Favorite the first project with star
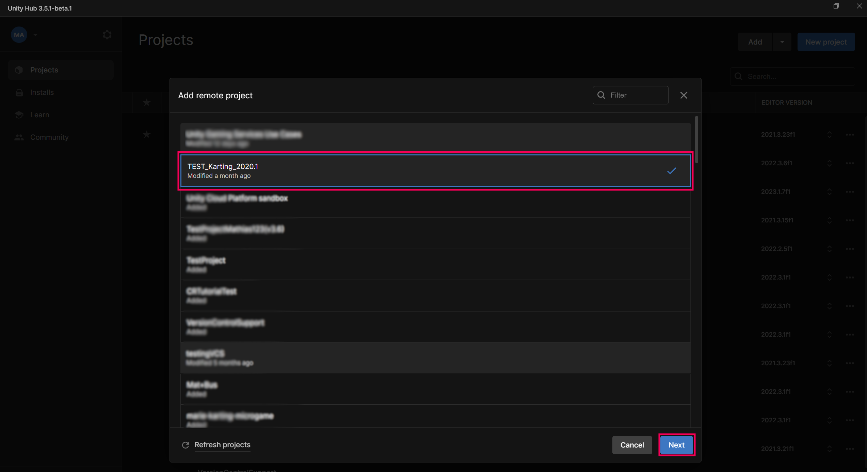 click(147, 135)
